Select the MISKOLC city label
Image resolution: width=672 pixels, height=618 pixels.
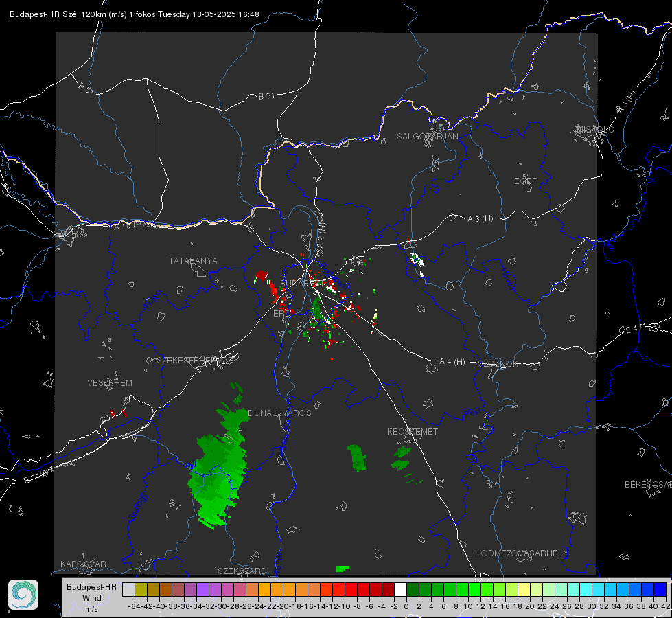595,129
